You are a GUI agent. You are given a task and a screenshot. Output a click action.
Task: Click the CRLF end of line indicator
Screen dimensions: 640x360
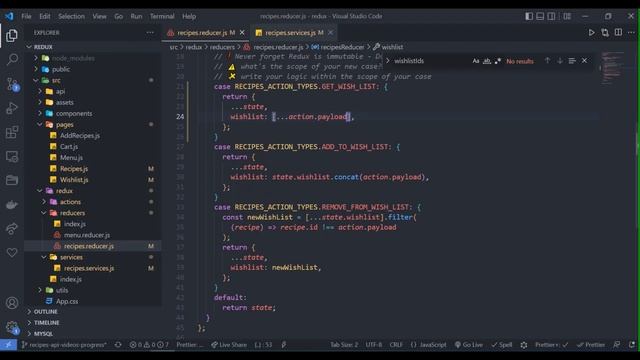click(x=396, y=345)
